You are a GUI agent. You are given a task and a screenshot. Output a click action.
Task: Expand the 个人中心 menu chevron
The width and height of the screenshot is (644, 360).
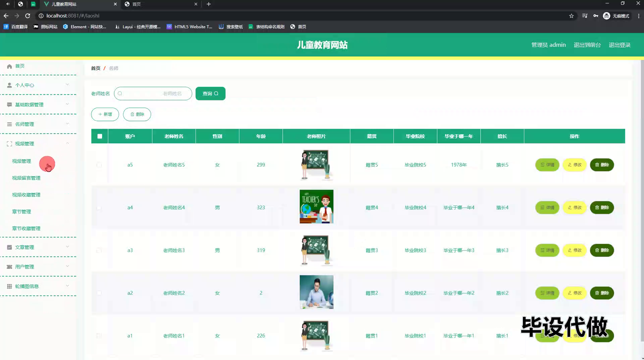point(68,85)
